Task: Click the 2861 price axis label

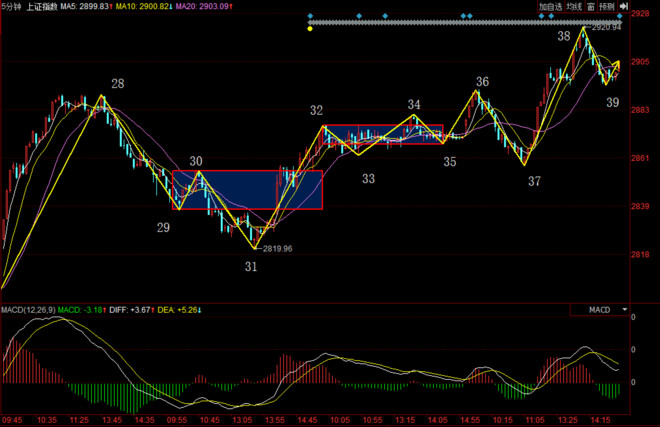Action: coord(640,158)
